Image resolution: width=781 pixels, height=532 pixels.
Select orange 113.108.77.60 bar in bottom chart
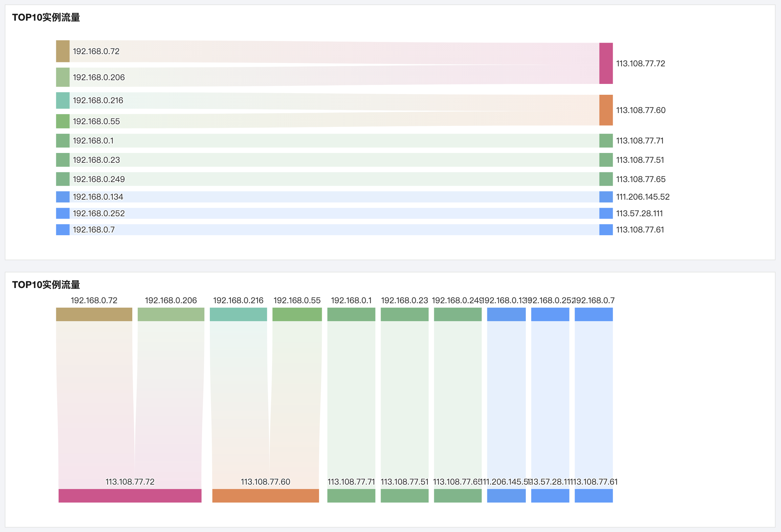[x=266, y=495]
